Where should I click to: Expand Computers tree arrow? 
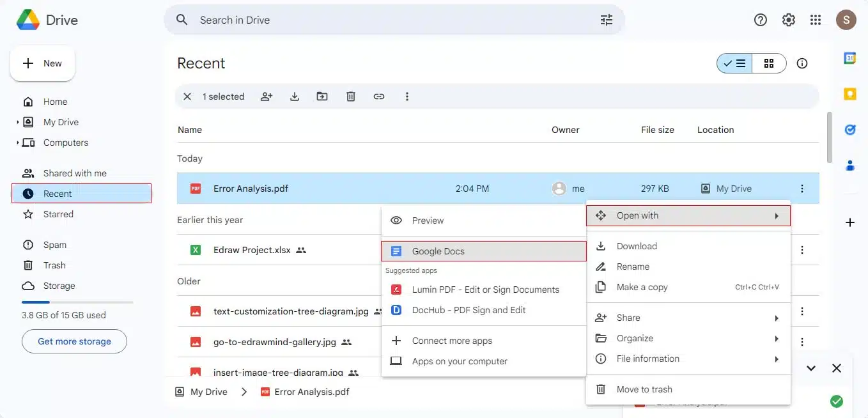click(x=18, y=143)
